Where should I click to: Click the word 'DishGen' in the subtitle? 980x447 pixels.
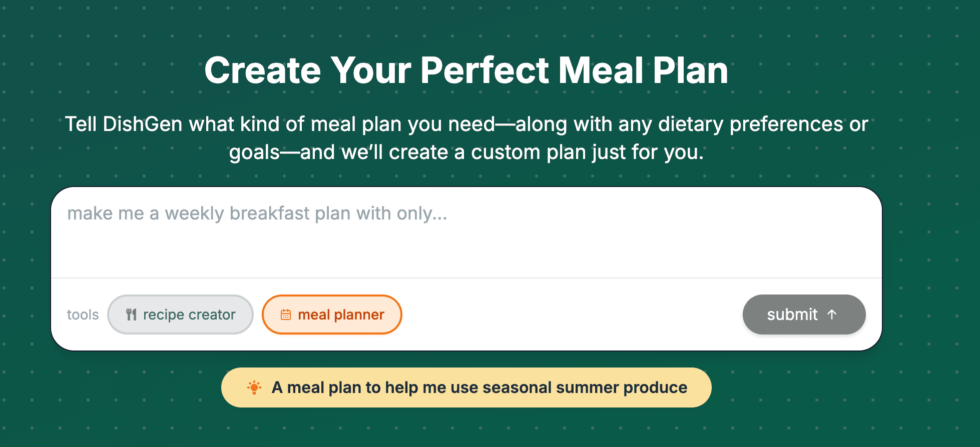(142, 124)
